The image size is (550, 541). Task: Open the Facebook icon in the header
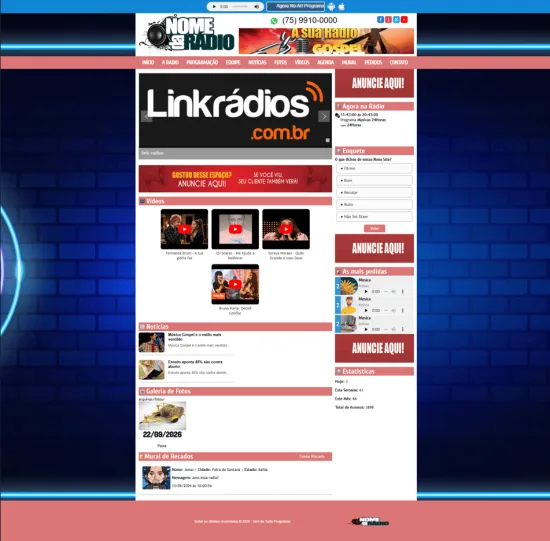pyautogui.click(x=380, y=20)
